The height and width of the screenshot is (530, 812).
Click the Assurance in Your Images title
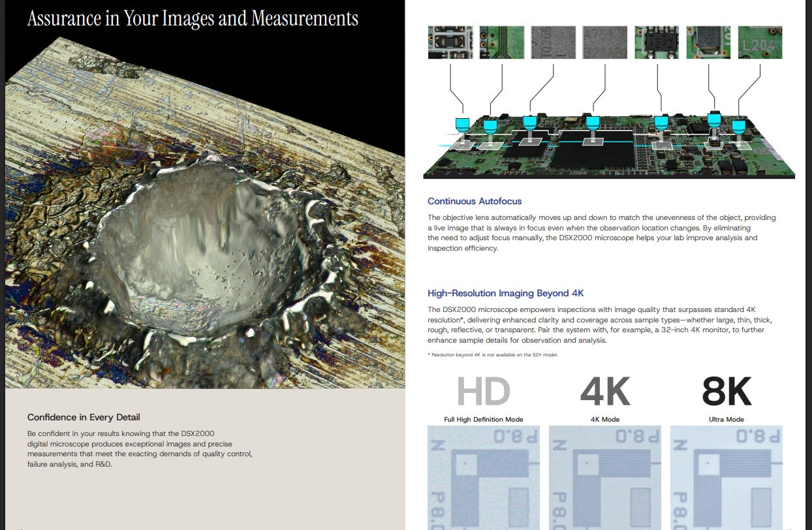[x=193, y=18]
